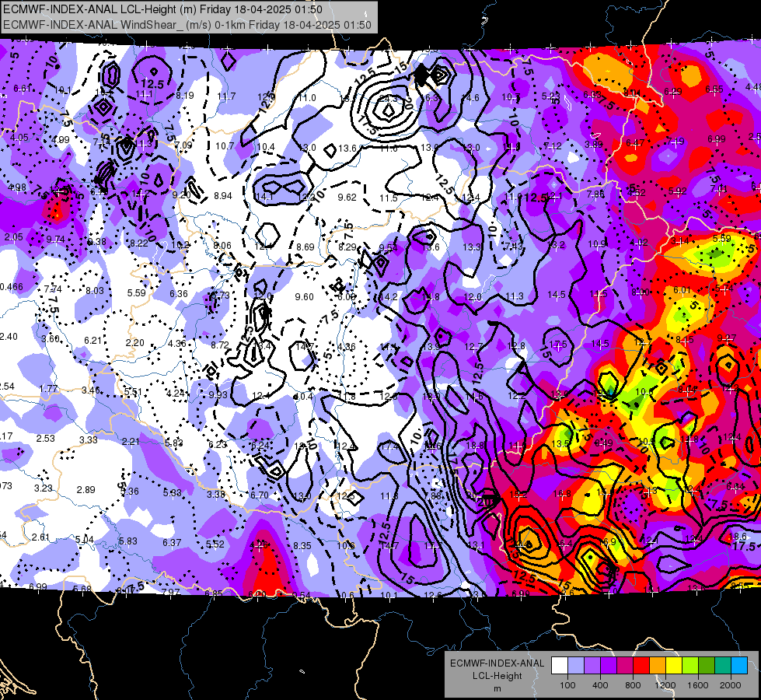Click the '5.92' grid value
761x700 pixels.
[678, 191]
